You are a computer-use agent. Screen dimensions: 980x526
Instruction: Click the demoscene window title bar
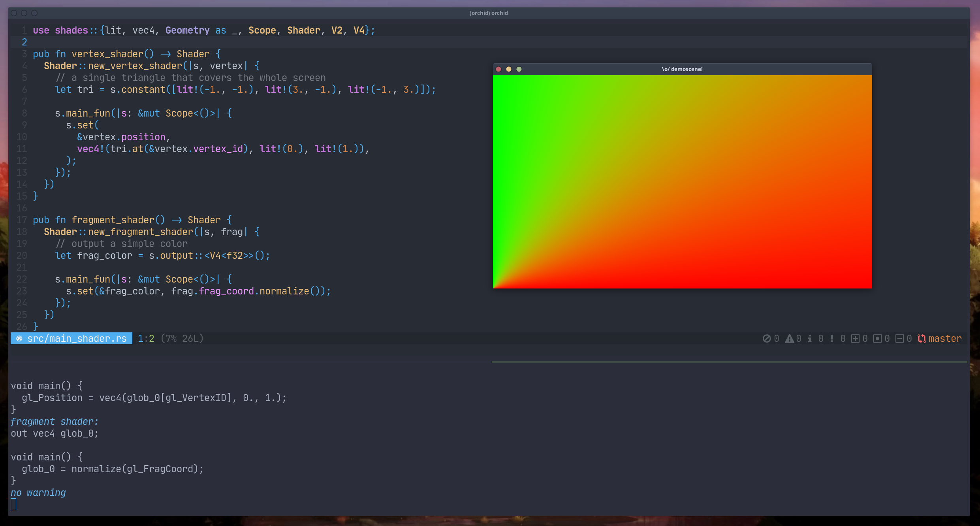(682, 69)
